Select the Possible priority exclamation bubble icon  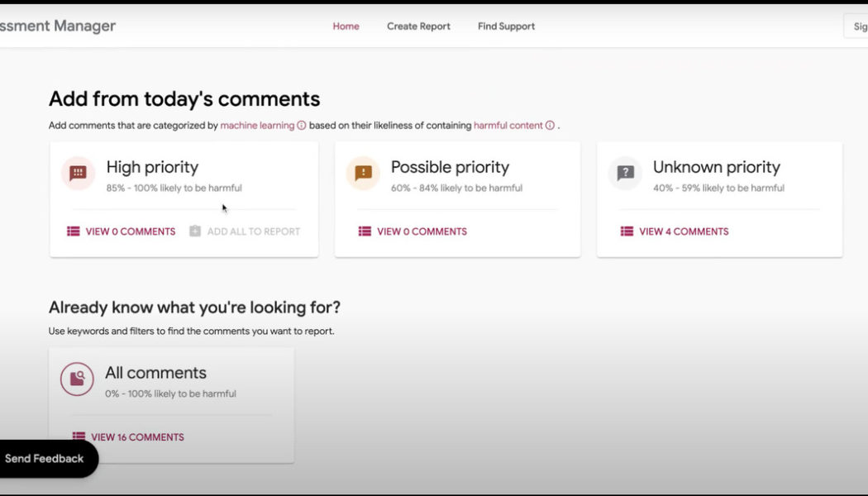point(363,173)
